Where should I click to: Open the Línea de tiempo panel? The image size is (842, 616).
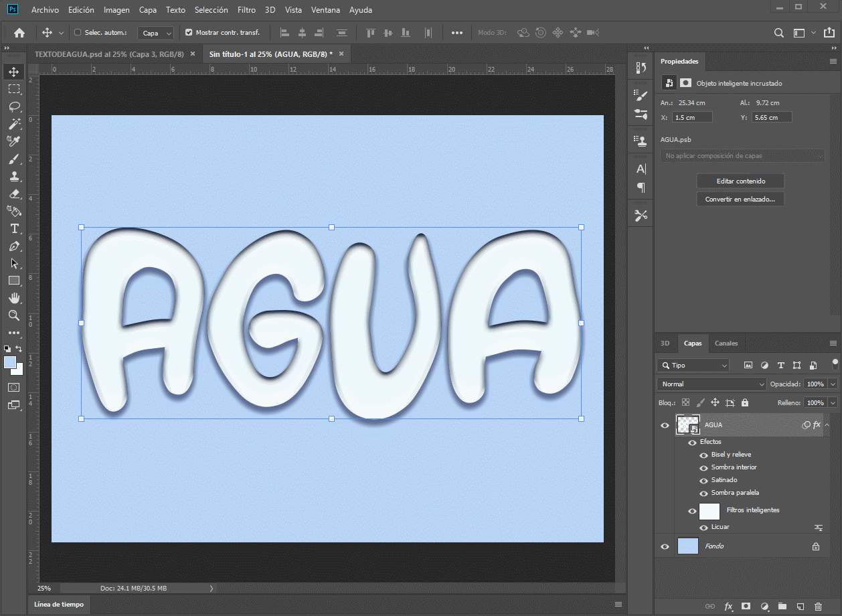click(60, 605)
